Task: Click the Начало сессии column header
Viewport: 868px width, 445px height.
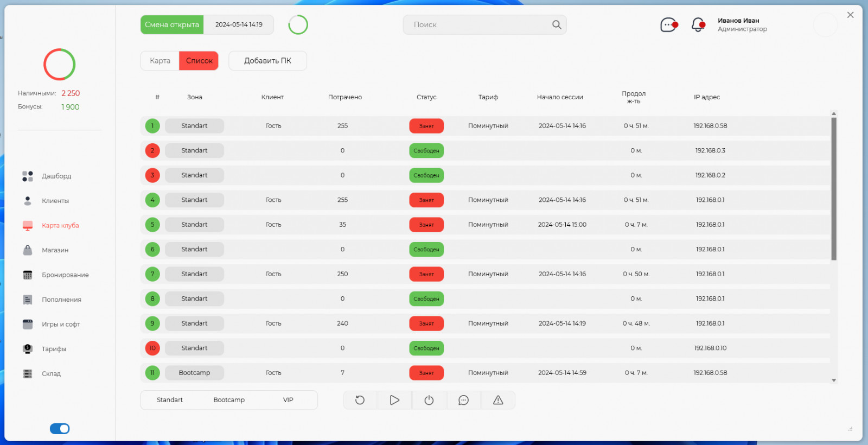Action: [x=560, y=97]
